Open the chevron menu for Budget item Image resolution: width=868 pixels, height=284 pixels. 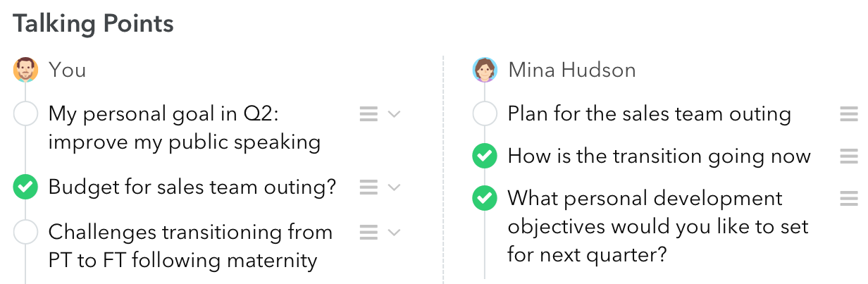pyautogui.click(x=395, y=187)
